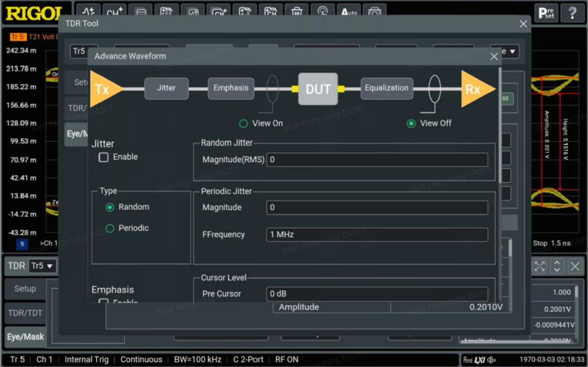Click C 2-Port in status bar

pyautogui.click(x=248, y=360)
